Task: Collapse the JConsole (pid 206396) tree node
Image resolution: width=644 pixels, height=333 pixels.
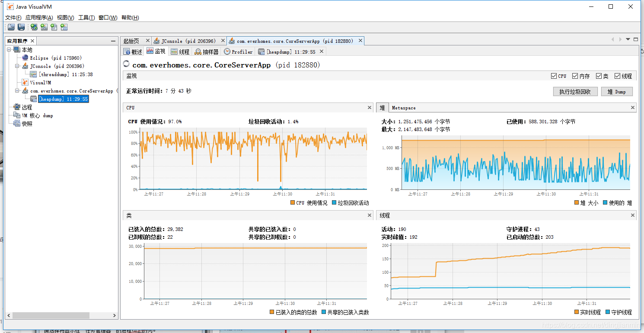Action: [x=17, y=66]
